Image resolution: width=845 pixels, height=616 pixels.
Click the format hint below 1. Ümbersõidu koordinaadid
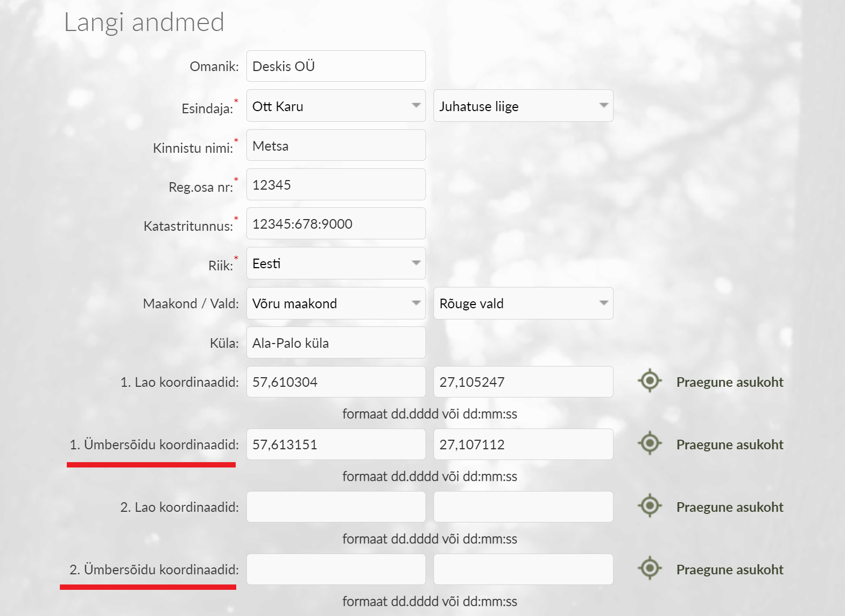pos(430,476)
